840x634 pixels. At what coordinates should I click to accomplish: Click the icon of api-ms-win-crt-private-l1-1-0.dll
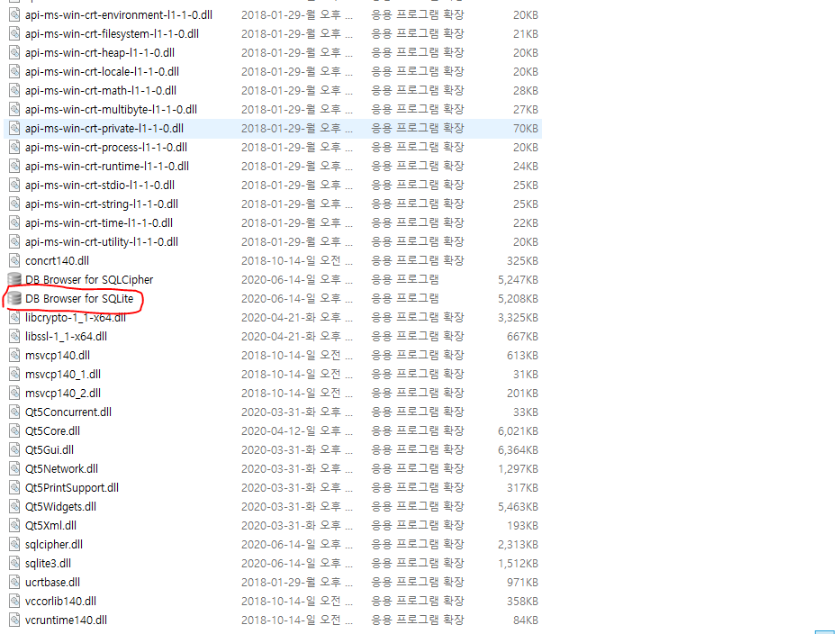pyautogui.click(x=15, y=129)
